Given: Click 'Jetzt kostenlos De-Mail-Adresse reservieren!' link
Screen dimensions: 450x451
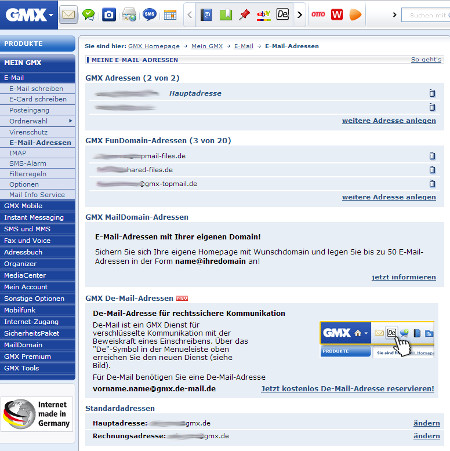Looking at the screenshot, I should coord(348,388).
